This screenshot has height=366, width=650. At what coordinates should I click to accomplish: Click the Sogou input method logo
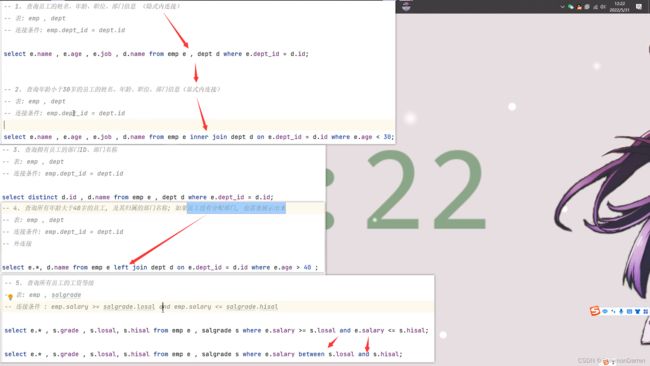pyautogui.click(x=595, y=311)
